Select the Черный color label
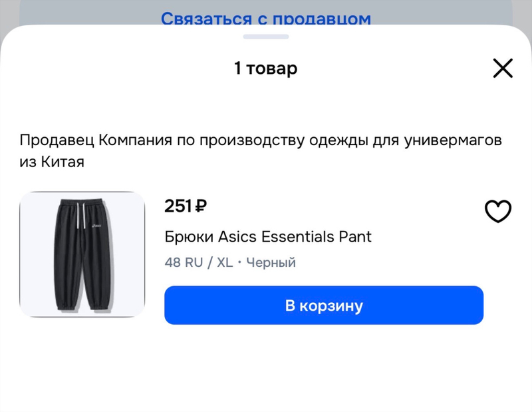The width and height of the screenshot is (532, 412). 271,262
